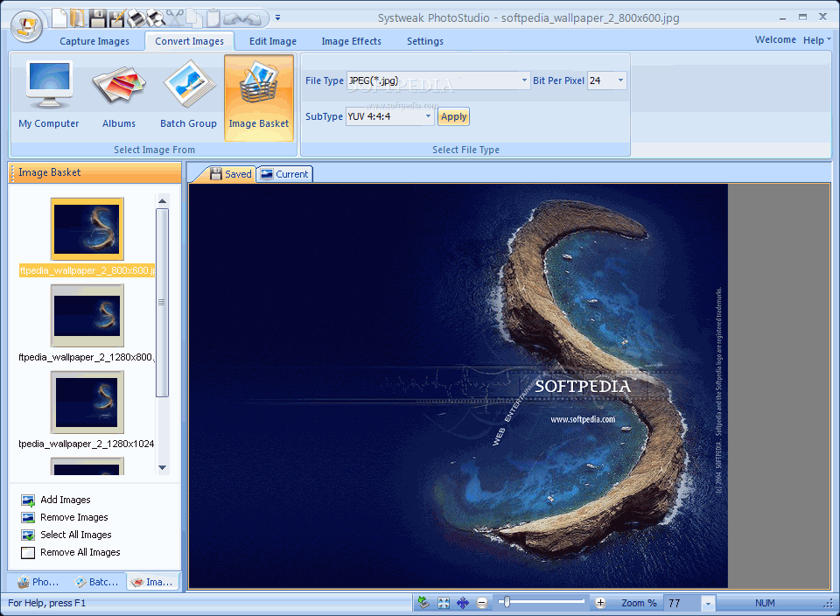Choose Batch Group image source

pyautogui.click(x=188, y=96)
